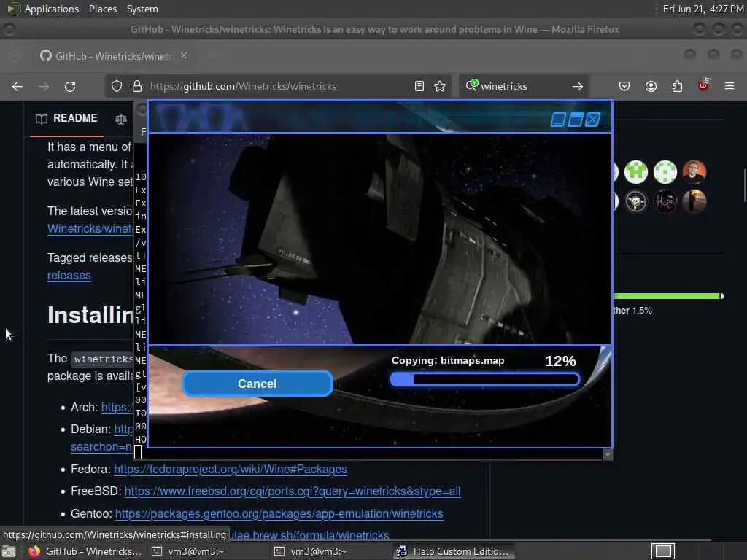Show site security padlock info

pyautogui.click(x=137, y=86)
